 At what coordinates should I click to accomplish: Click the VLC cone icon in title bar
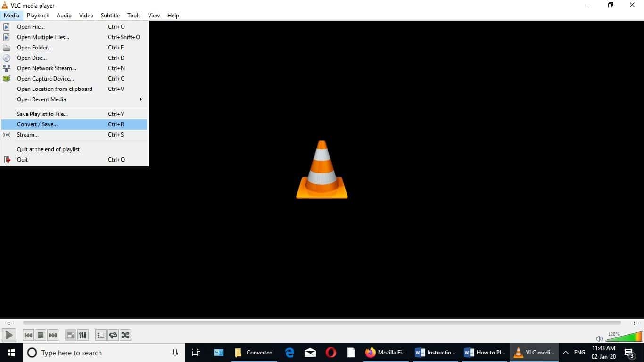pos(5,5)
